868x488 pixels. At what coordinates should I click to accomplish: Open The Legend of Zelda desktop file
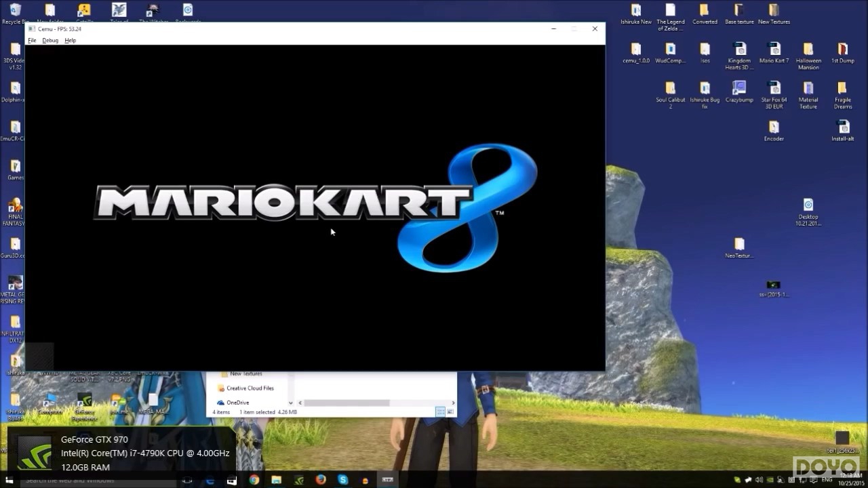click(x=671, y=17)
